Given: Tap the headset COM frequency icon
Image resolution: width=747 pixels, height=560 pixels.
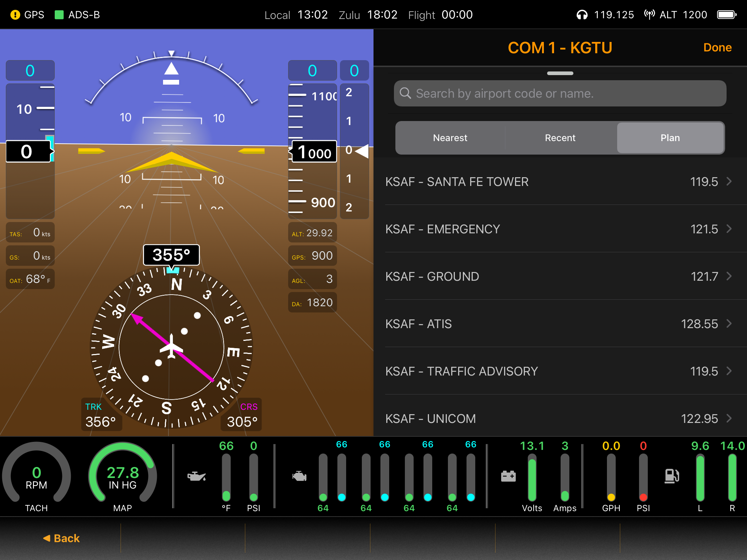Looking at the screenshot, I should (582, 15).
